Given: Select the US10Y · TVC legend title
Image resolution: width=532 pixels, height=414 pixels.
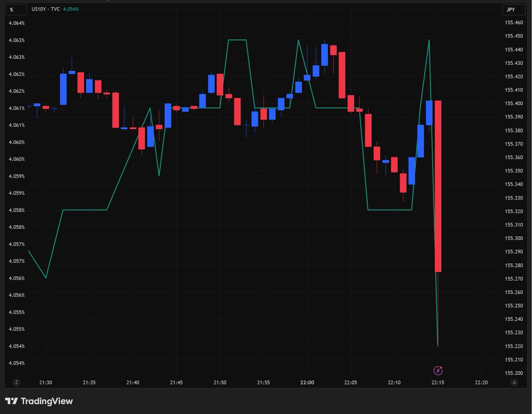Looking at the screenshot, I should pyautogui.click(x=46, y=9).
